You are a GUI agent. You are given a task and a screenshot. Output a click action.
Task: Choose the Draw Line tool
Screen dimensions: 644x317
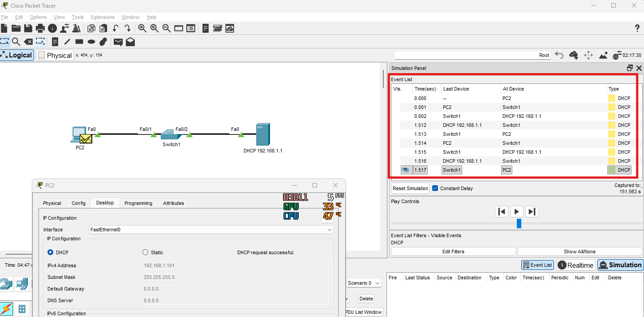coord(67,42)
